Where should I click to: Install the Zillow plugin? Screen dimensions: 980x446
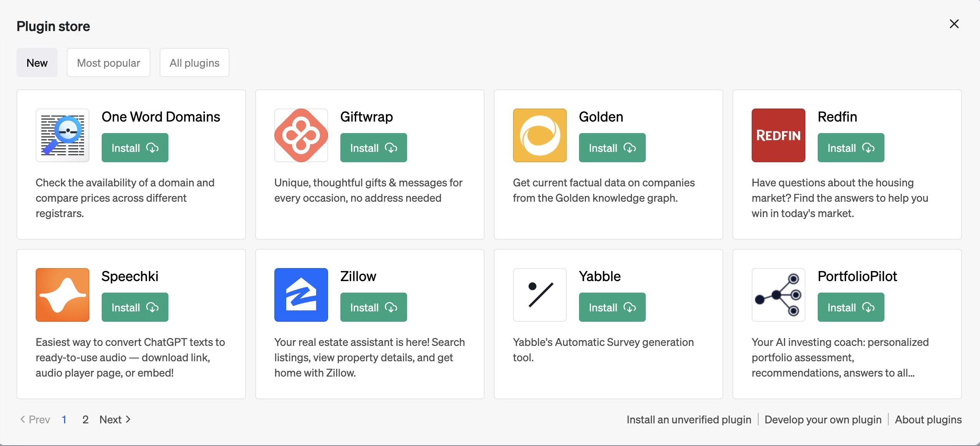click(x=374, y=307)
